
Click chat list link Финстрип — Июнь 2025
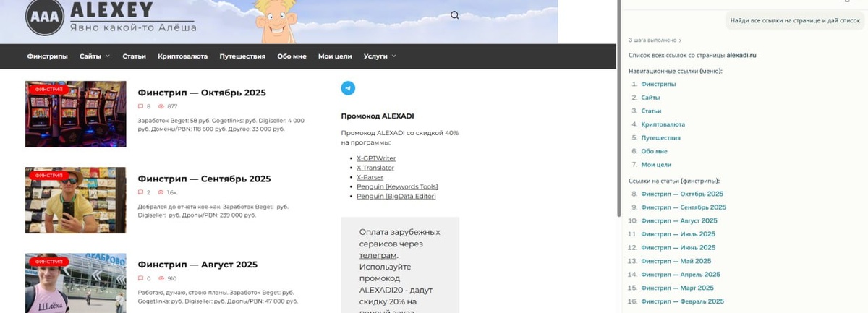[x=678, y=247]
